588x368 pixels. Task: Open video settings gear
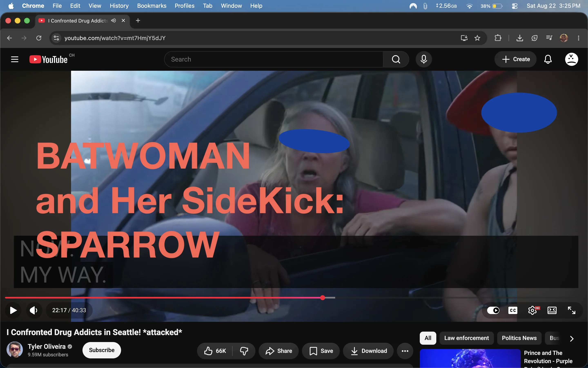tap(532, 310)
